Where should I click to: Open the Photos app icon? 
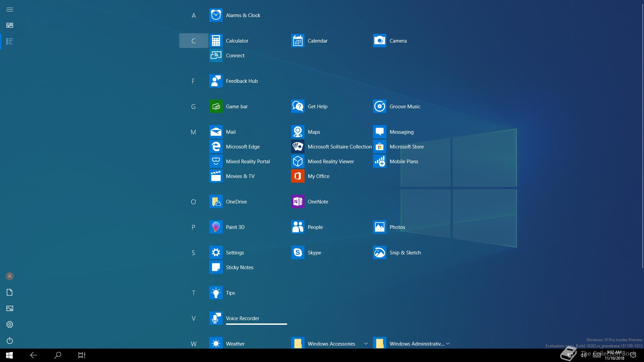(x=379, y=227)
